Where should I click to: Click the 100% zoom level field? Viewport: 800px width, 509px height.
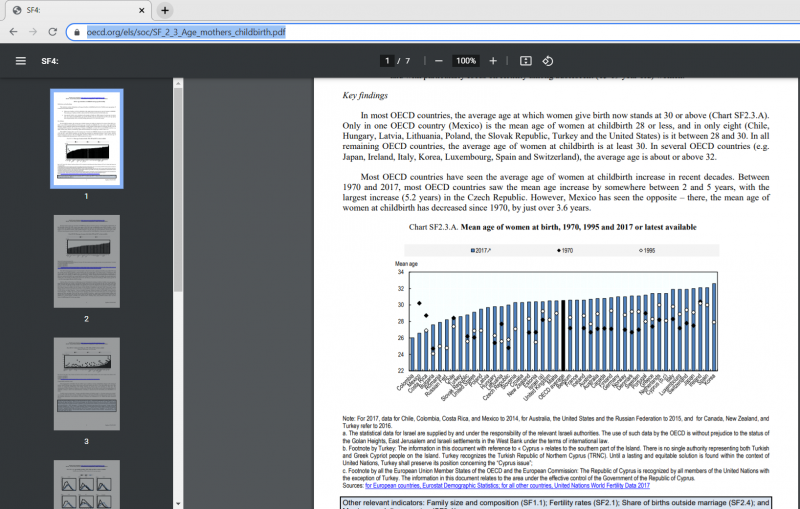[466, 61]
